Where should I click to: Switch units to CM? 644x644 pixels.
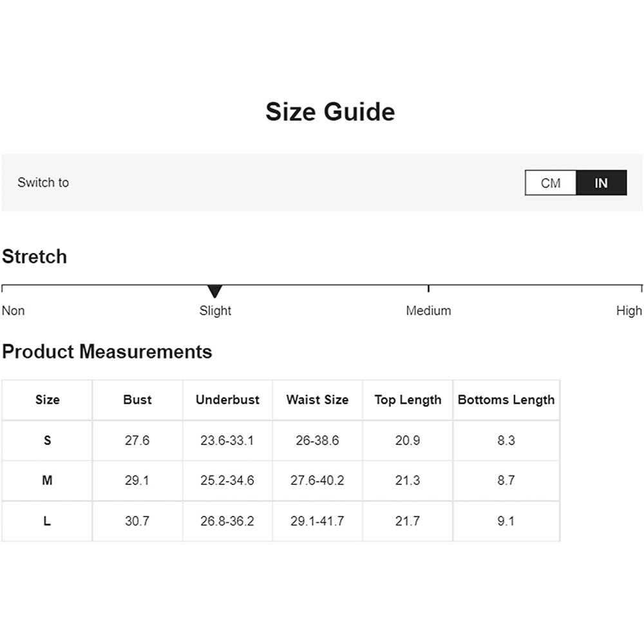(551, 183)
